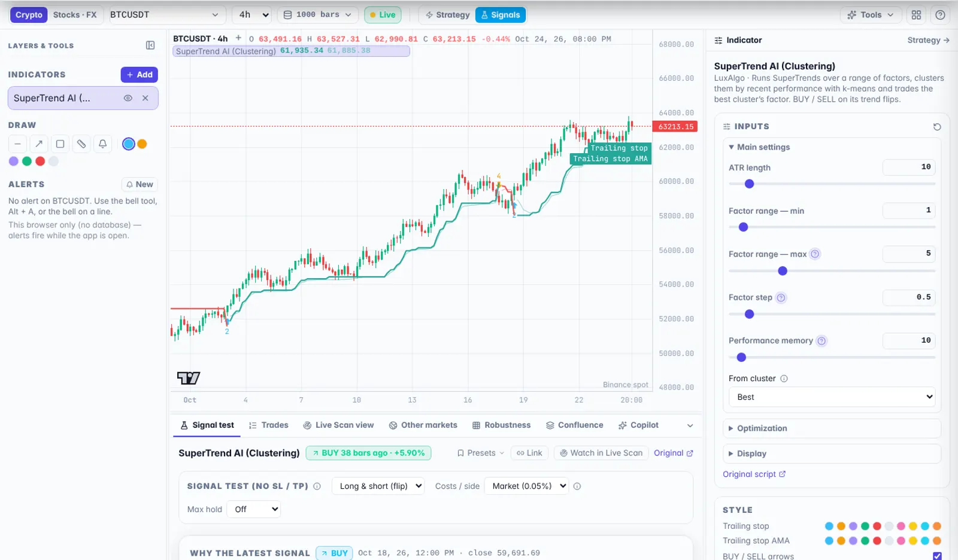The image size is (958, 560).
Task: Collapse the Main settings section
Action: 759,147
